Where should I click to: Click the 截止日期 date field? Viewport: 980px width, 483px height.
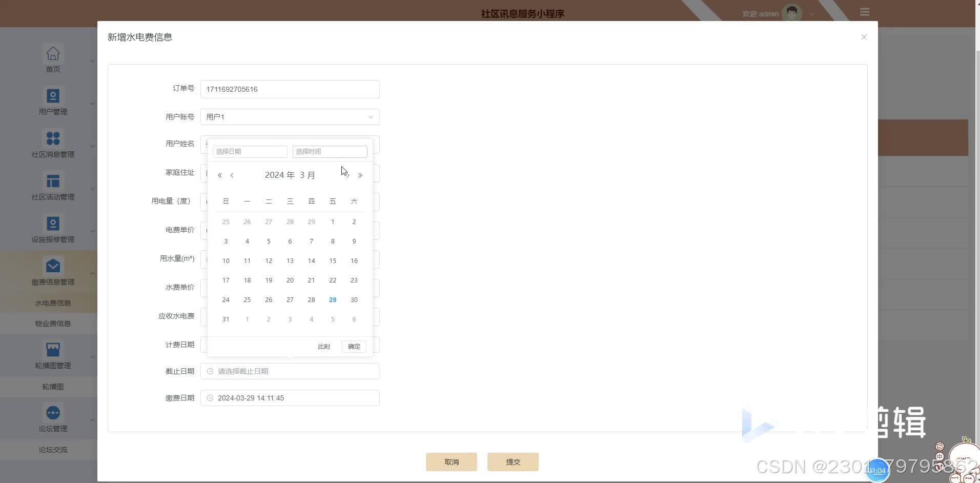[290, 371]
